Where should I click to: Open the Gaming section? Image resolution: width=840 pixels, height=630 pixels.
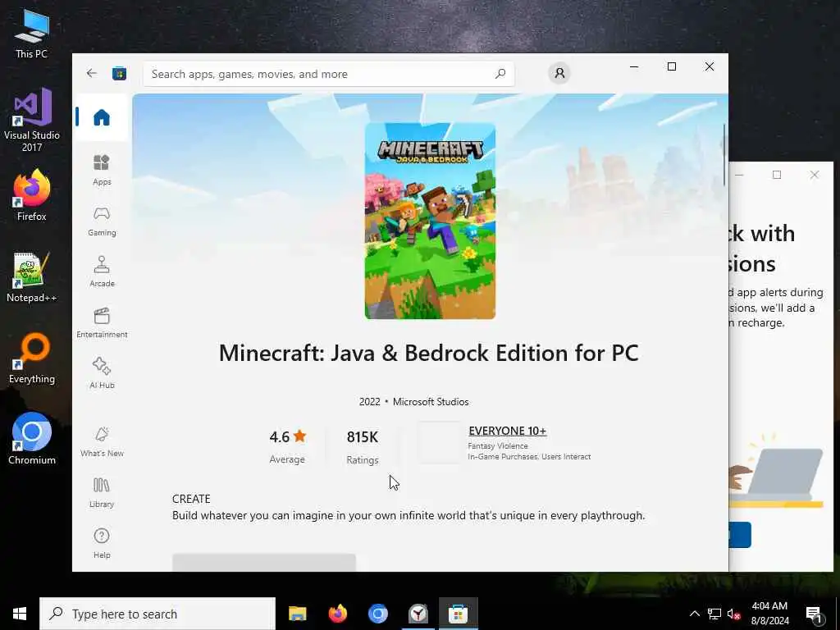(101, 221)
